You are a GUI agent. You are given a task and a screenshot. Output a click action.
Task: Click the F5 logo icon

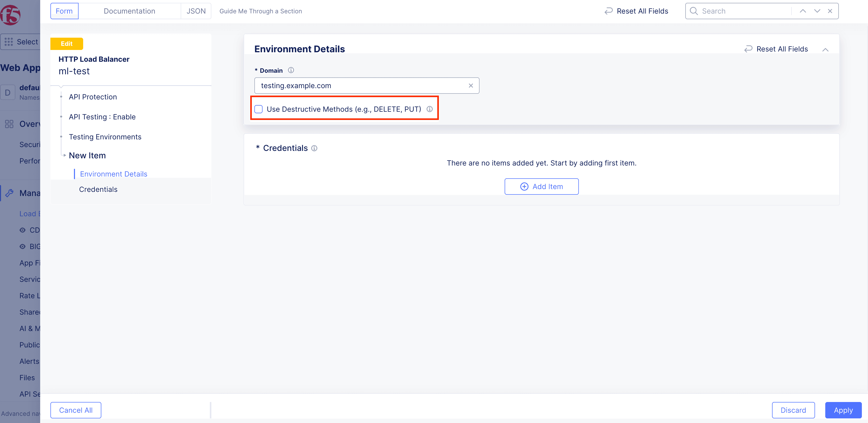(x=10, y=15)
